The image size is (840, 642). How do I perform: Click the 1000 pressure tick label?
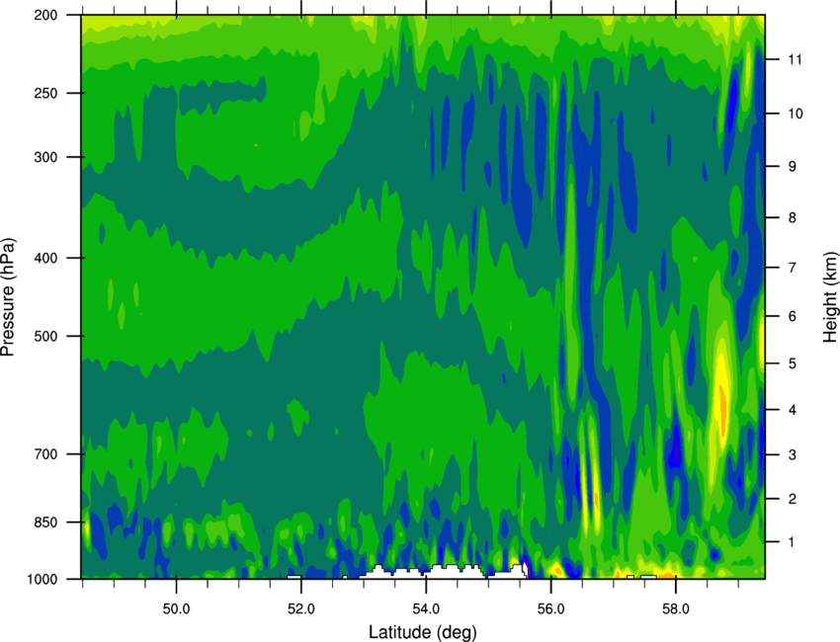tap(42, 579)
